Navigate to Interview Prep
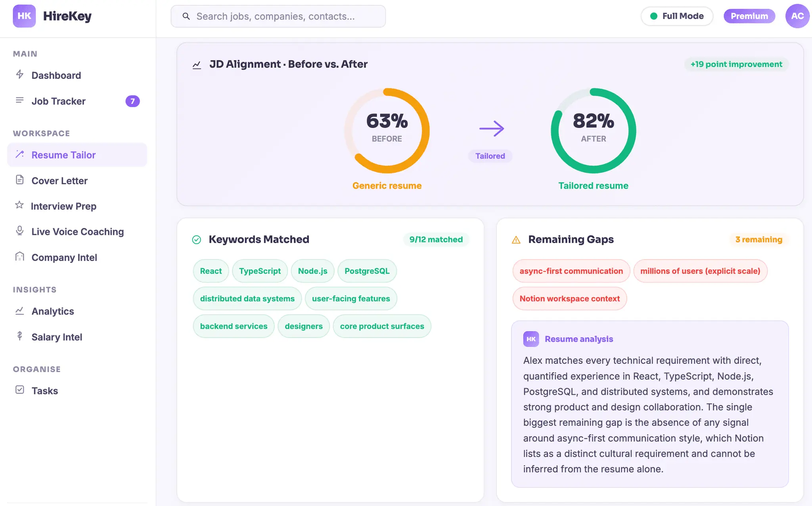The width and height of the screenshot is (812, 506). pos(77,206)
